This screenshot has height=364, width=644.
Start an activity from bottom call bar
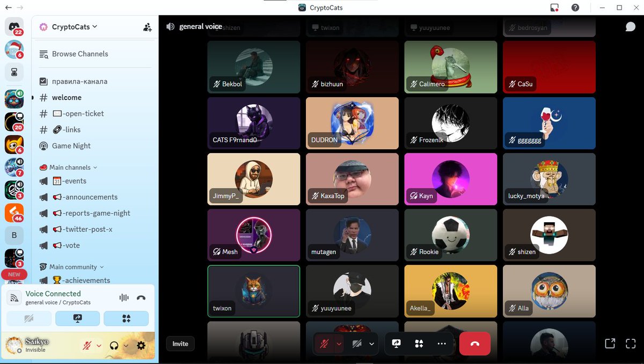click(419, 344)
